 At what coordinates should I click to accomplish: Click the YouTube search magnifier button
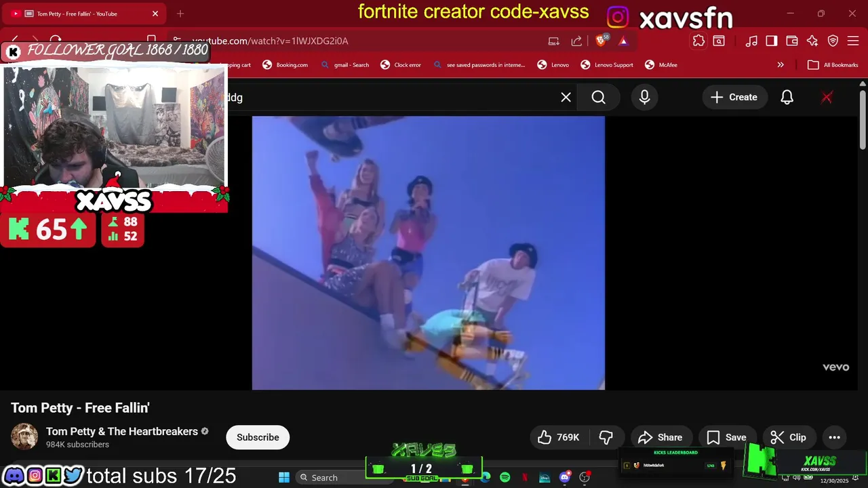click(x=598, y=98)
